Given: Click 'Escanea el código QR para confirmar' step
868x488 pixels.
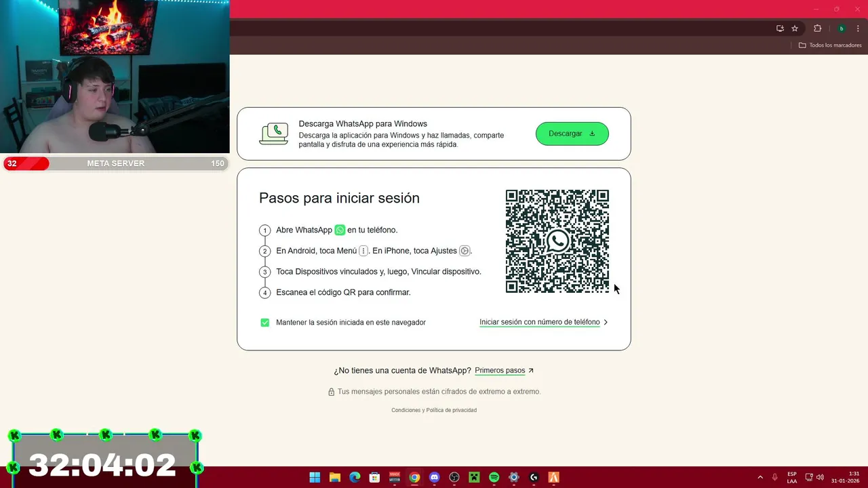Looking at the screenshot, I should tap(343, 292).
